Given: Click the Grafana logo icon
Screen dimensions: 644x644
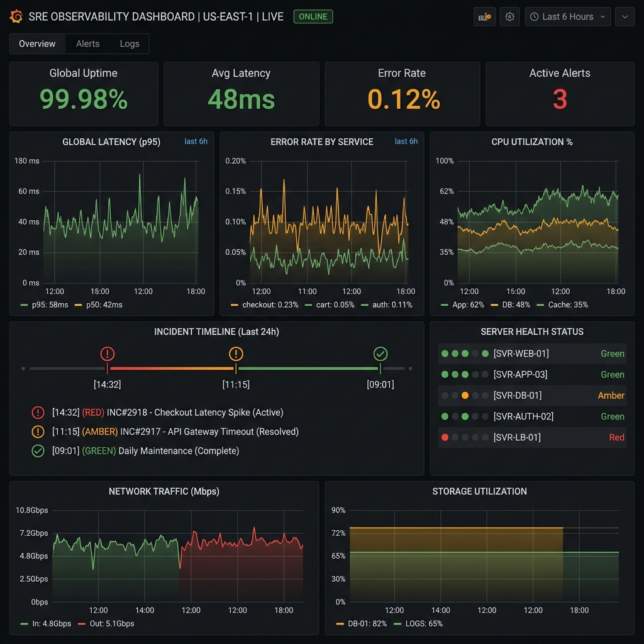Looking at the screenshot, I should click(16, 16).
